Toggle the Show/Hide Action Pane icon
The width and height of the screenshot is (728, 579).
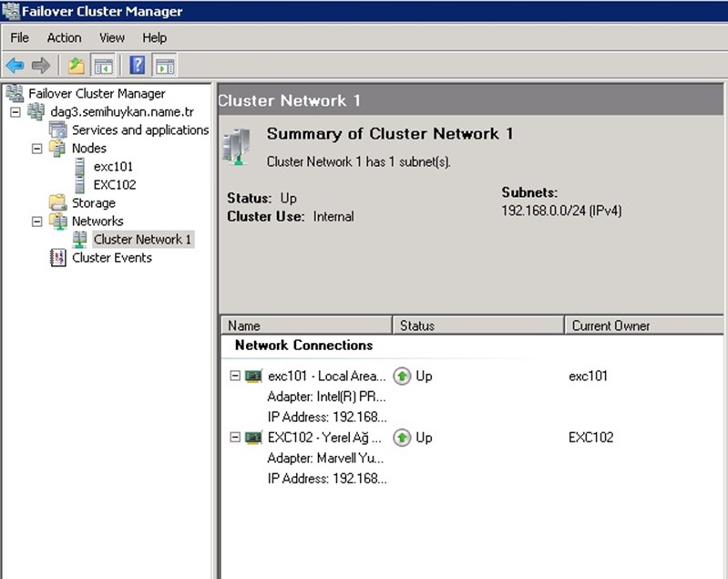pos(164,66)
